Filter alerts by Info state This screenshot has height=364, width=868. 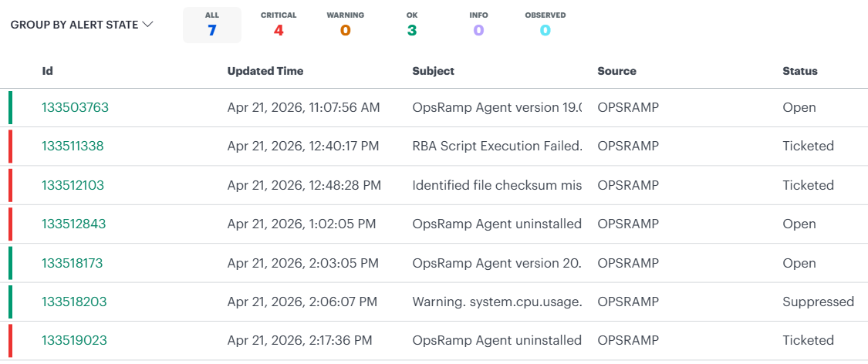pyautogui.click(x=478, y=25)
